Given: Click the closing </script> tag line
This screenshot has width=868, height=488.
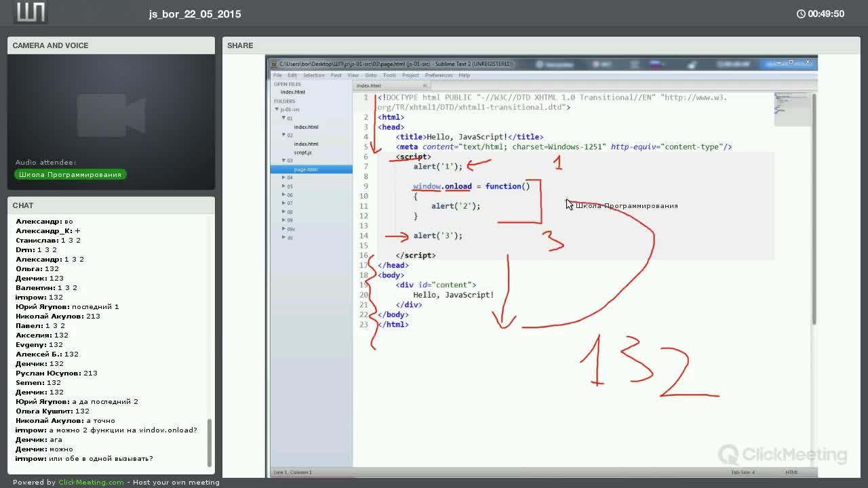Looking at the screenshot, I should pos(416,256).
